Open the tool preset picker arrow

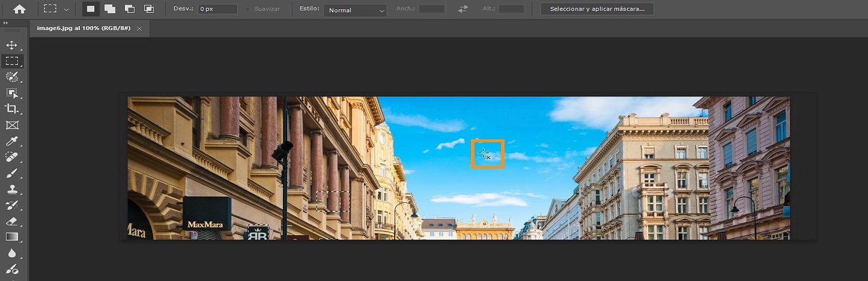(66, 10)
